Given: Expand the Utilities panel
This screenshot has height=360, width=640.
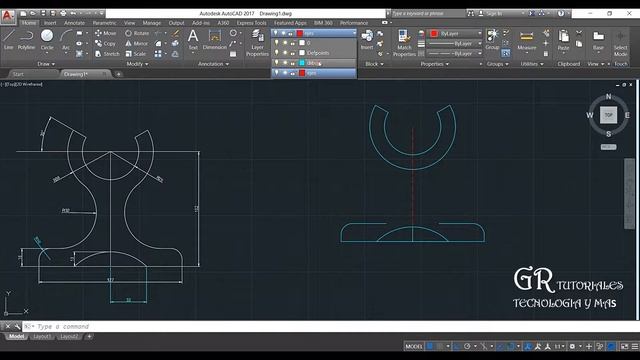Looking at the screenshot, I should coord(532,64).
